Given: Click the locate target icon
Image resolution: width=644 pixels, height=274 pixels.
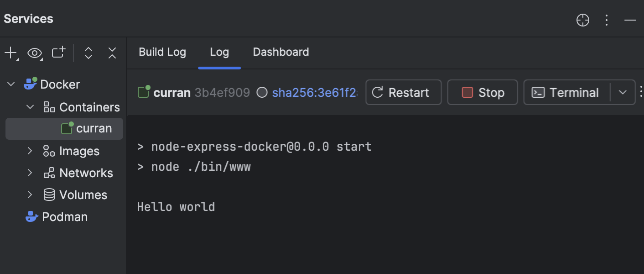Looking at the screenshot, I should click(582, 20).
